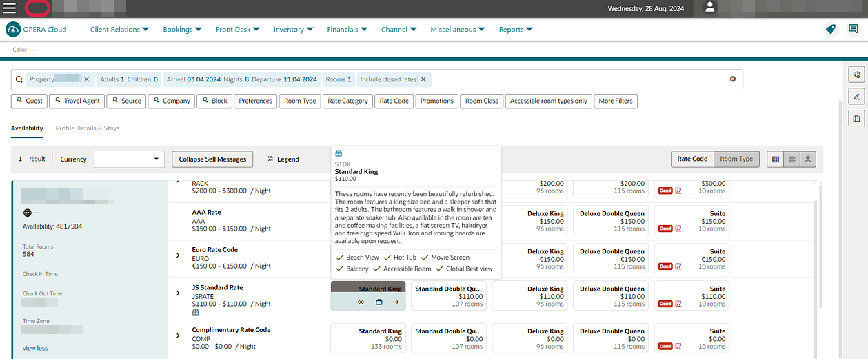This screenshot has width=868, height=359.
Task: View Standard King details via eye icon
Action: [361, 302]
